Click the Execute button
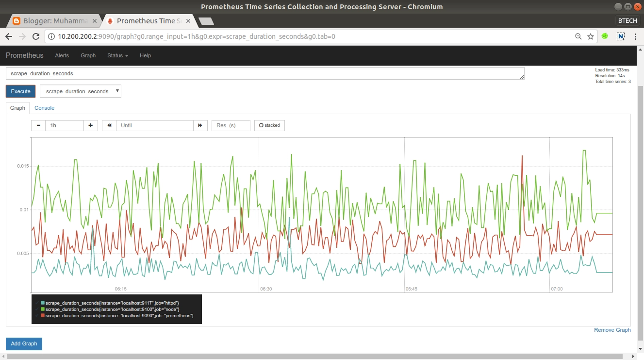This screenshot has width=644, height=360. tap(20, 91)
